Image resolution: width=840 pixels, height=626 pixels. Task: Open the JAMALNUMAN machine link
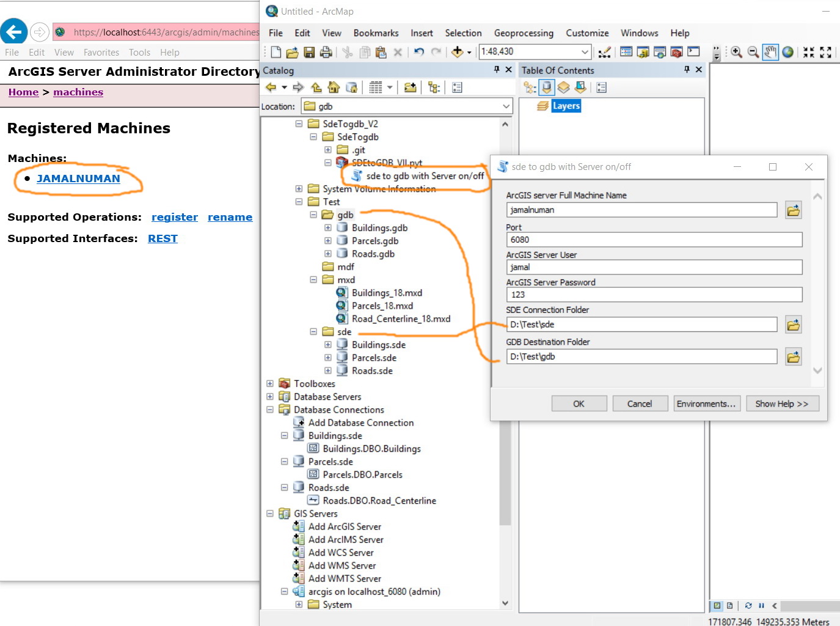point(78,179)
